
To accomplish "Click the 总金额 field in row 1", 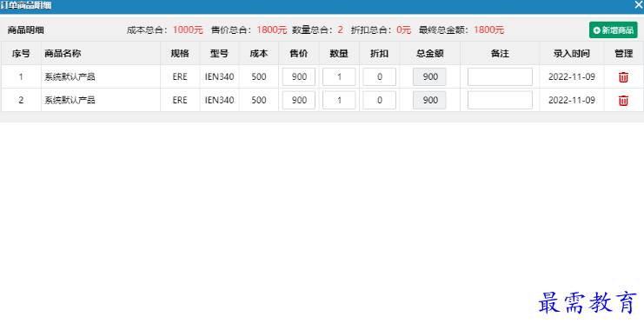I will [429, 76].
